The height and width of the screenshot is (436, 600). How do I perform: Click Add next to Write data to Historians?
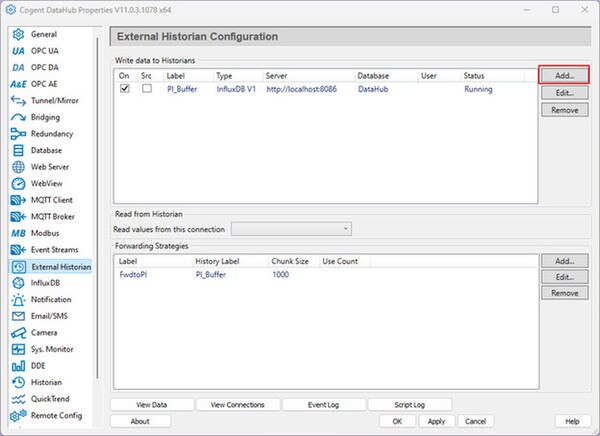tap(564, 75)
